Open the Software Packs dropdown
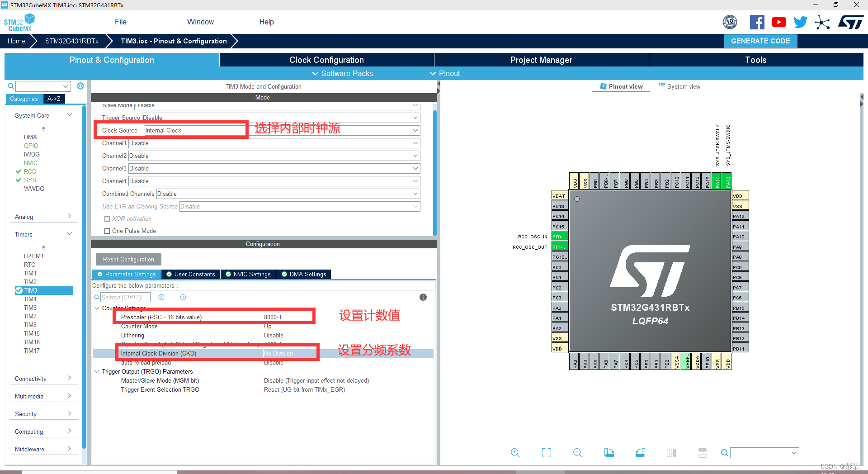Screen dimensions: 868x474 pyautogui.click(x=343, y=73)
